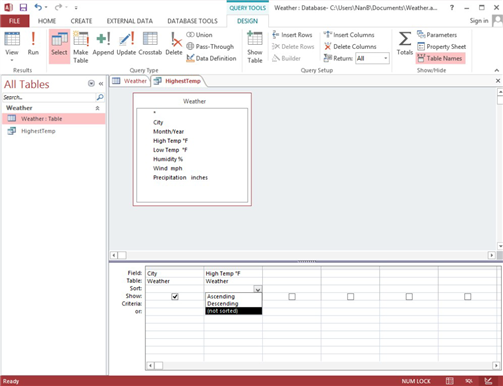The height and width of the screenshot is (386, 503).
Task: Switch to the EXTERNAL DATA ribbon tab
Action: pyautogui.click(x=130, y=21)
